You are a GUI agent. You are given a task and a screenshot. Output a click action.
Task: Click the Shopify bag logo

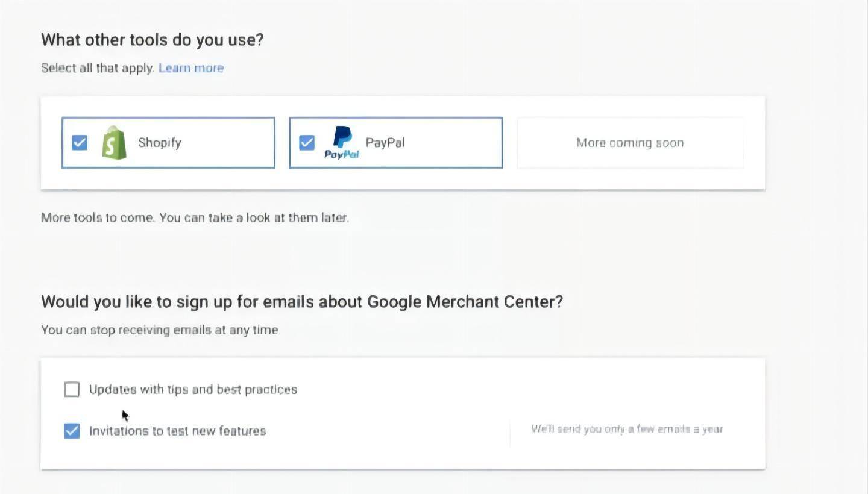pyautogui.click(x=114, y=143)
